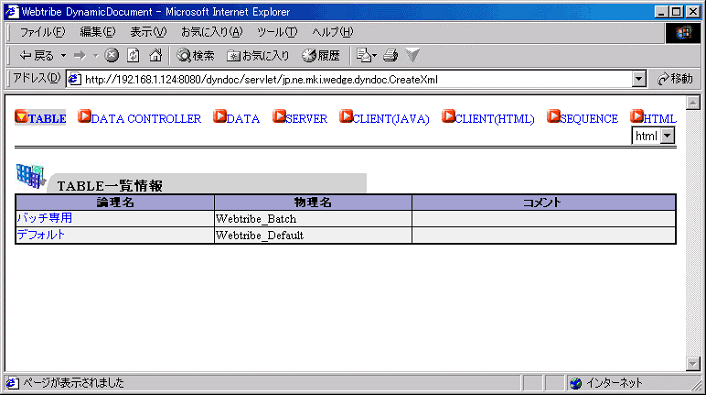Open the html format dropdown
The image size is (706, 395).
(667, 136)
